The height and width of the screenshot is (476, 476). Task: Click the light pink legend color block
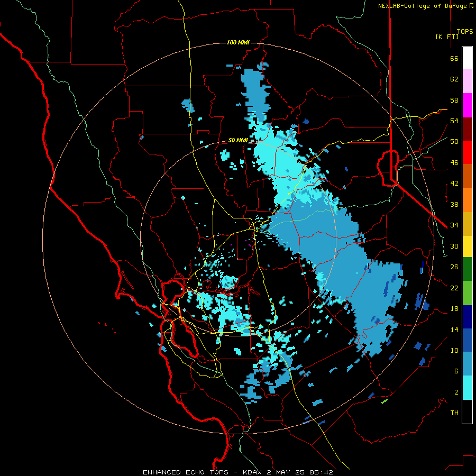[x=467, y=81]
